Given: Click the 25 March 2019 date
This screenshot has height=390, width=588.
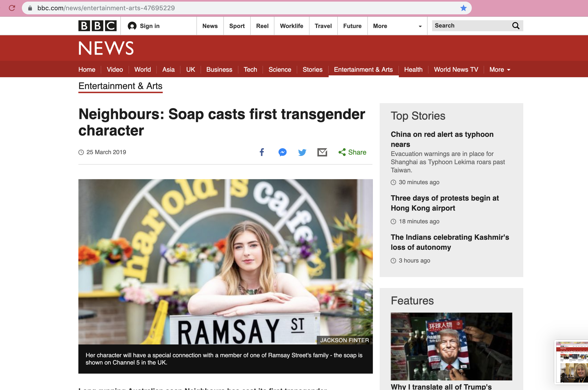Looking at the screenshot, I should click(106, 152).
